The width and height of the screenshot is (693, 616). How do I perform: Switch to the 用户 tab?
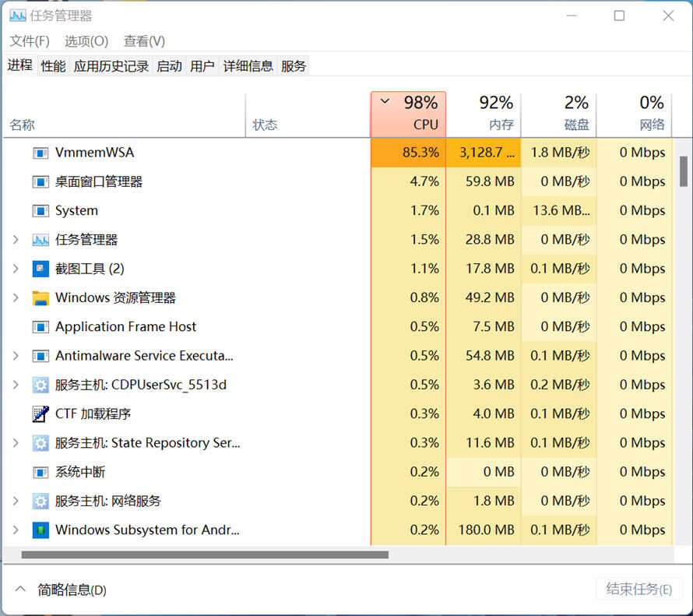tap(202, 66)
